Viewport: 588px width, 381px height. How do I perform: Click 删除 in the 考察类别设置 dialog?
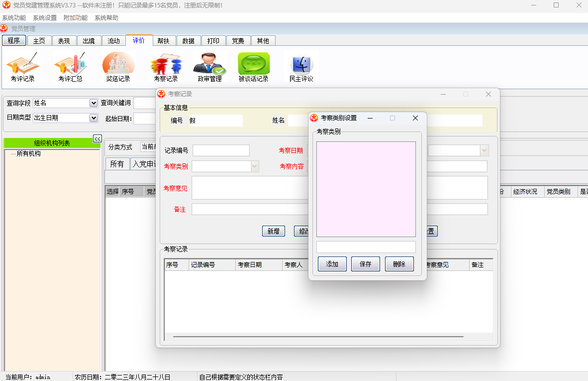pyautogui.click(x=399, y=264)
